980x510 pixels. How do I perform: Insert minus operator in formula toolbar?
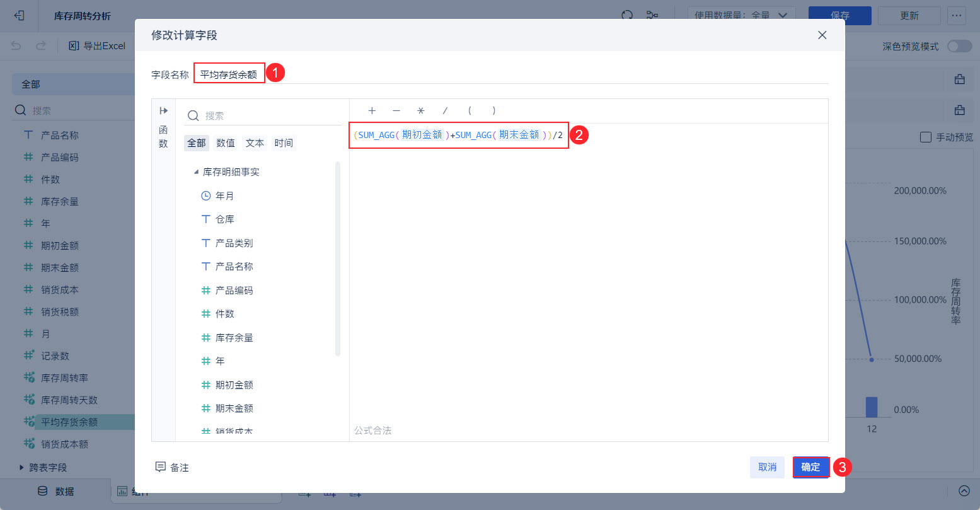pos(396,110)
